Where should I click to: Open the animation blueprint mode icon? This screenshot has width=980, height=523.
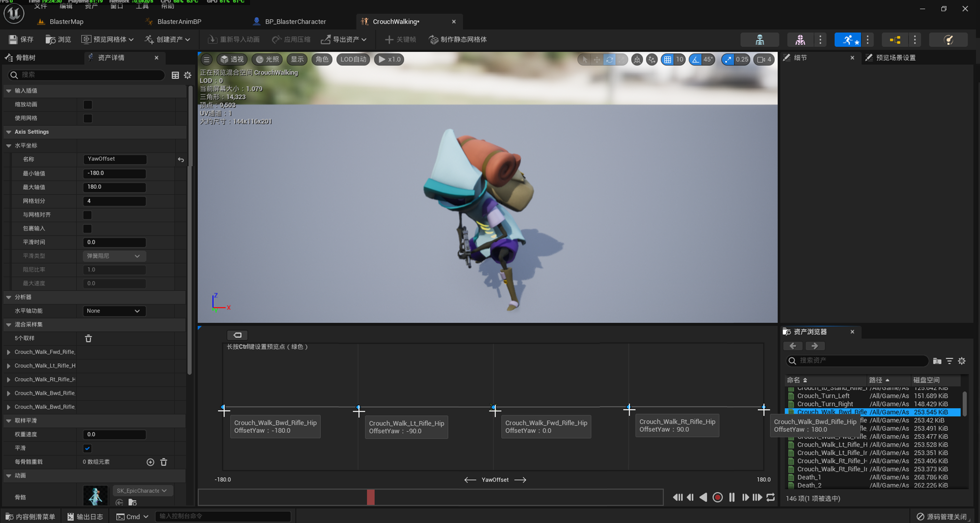[895, 40]
